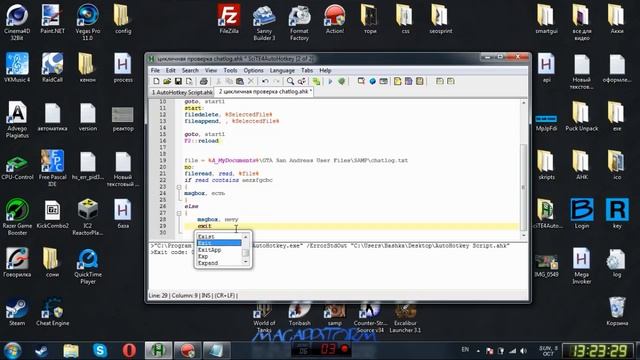Click the Open file folder icon in SciTE toolbar

(167, 81)
